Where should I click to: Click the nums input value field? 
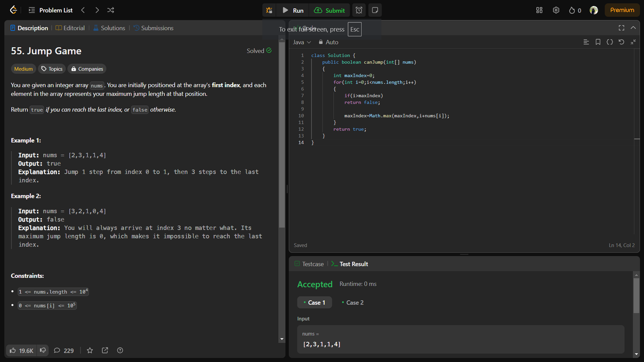pyautogui.click(x=460, y=339)
